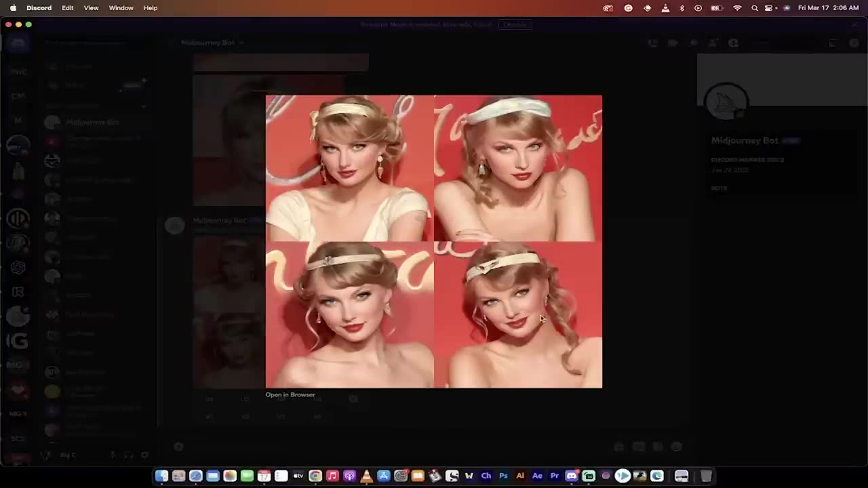Open After Effects from the dock
868x488 pixels.
click(537, 476)
